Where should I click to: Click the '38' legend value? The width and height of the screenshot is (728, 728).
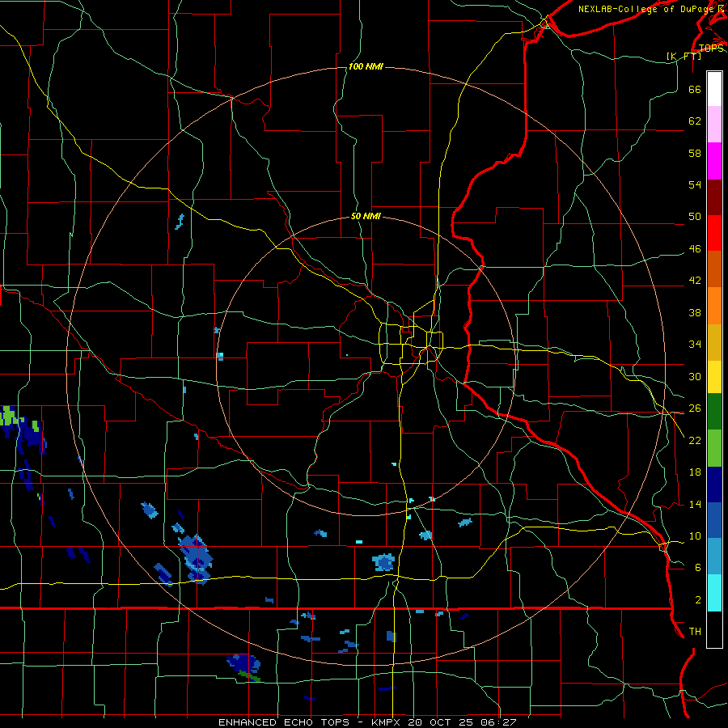click(x=695, y=312)
